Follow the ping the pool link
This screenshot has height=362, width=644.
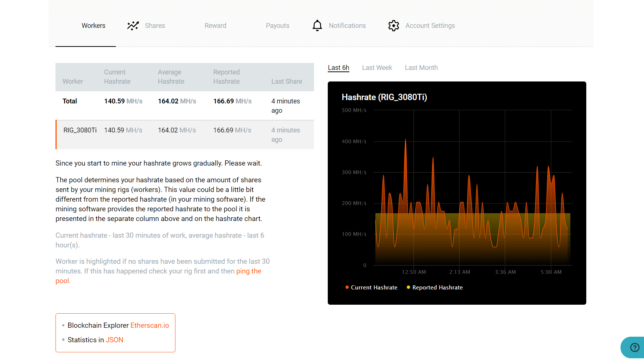(248, 271)
